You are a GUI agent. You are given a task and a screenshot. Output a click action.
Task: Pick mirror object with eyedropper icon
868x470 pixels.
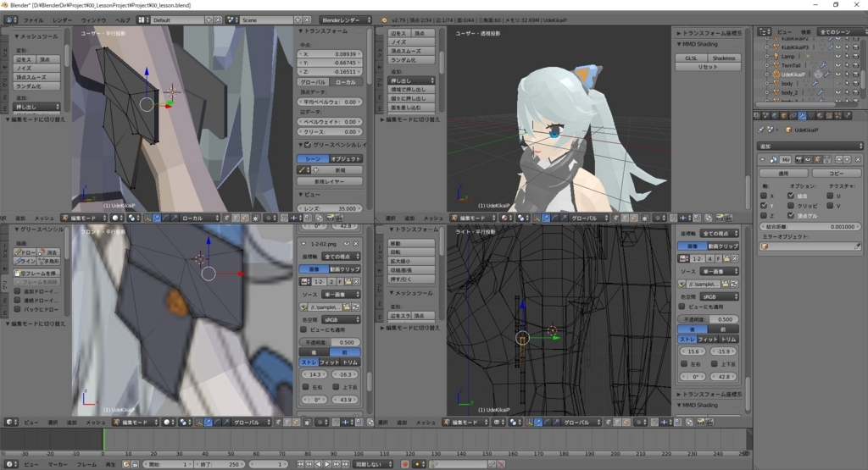(x=858, y=246)
